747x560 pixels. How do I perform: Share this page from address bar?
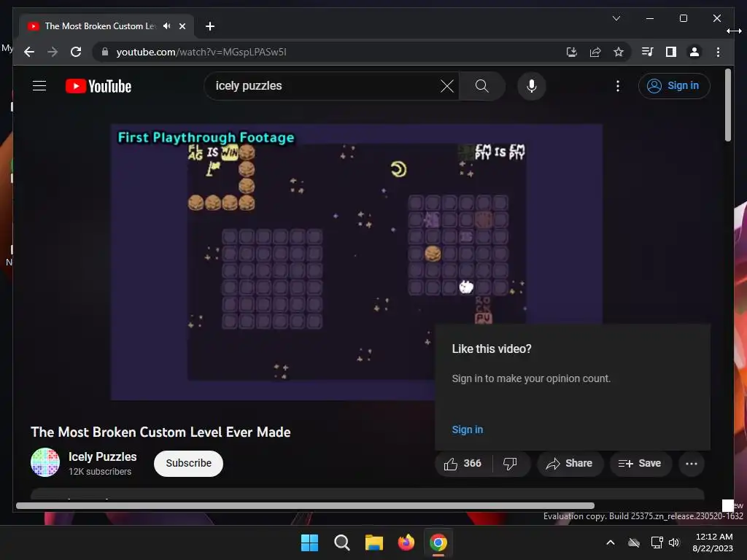click(595, 52)
